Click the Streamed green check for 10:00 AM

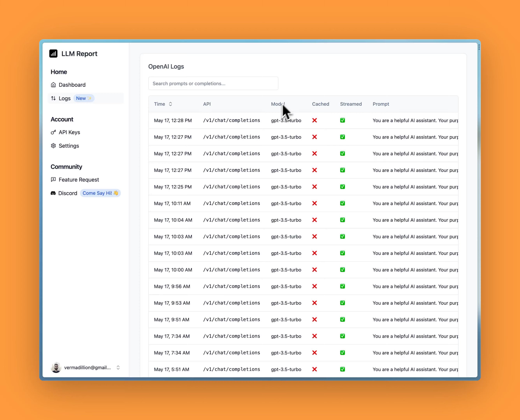(343, 270)
